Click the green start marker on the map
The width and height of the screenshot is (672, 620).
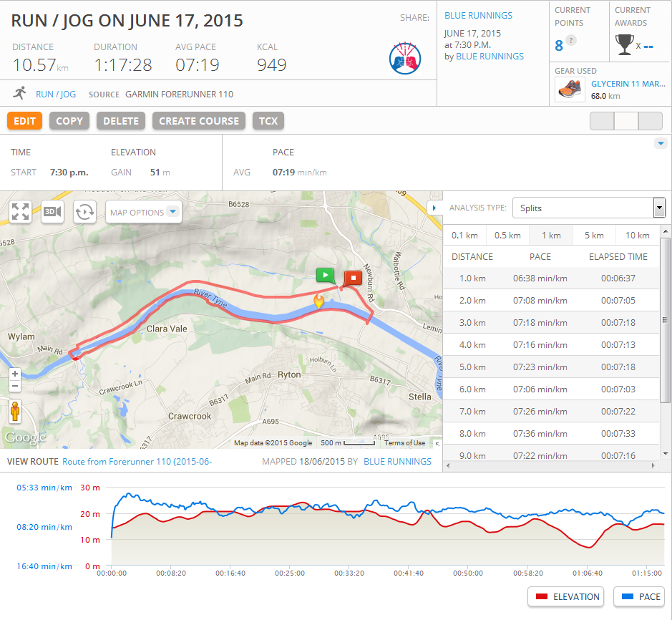(x=325, y=275)
